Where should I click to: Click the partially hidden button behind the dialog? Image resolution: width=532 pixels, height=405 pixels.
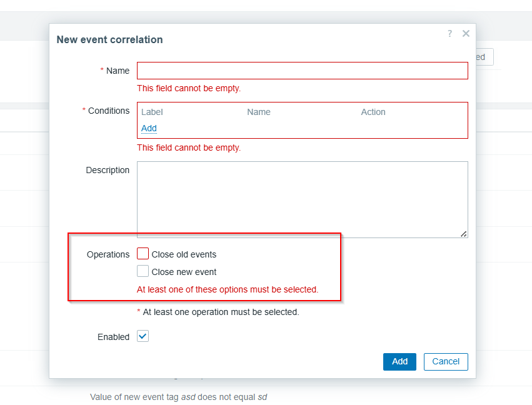484,57
